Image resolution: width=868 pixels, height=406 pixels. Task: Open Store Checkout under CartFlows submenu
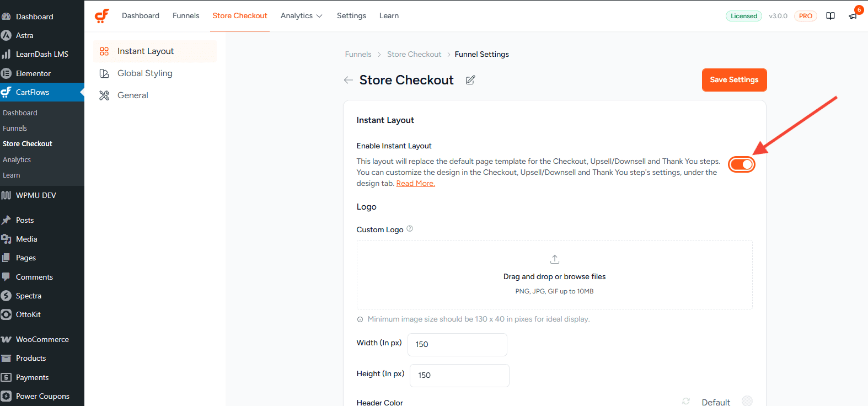coord(28,143)
